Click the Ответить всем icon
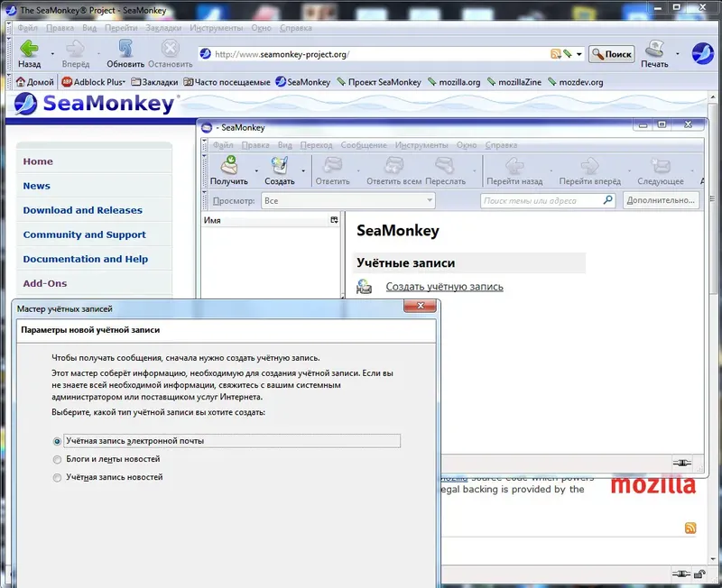 (394, 165)
